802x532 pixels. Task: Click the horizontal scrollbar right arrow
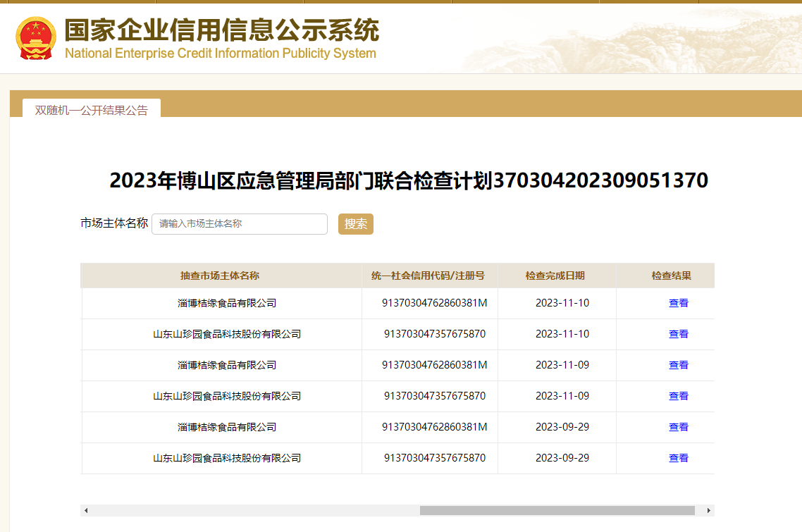(x=709, y=511)
